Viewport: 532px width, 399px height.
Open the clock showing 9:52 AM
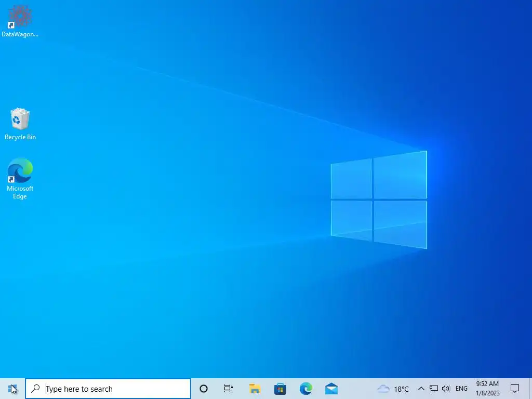click(487, 389)
